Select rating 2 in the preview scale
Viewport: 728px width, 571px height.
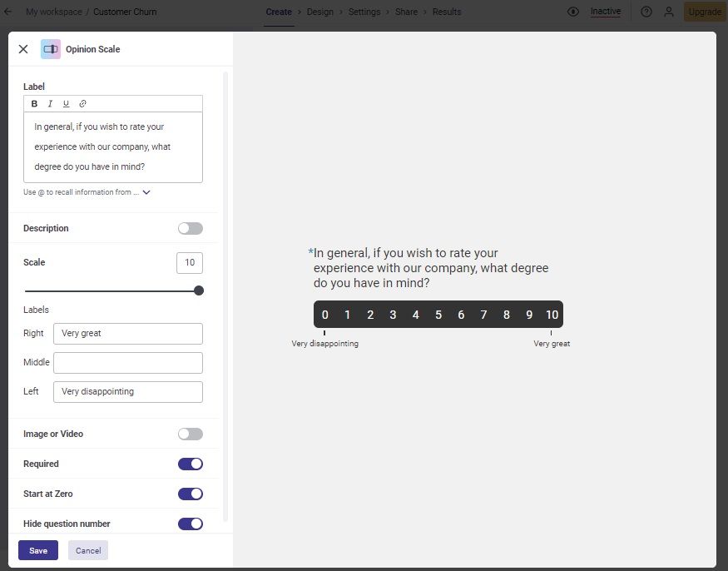(370, 315)
